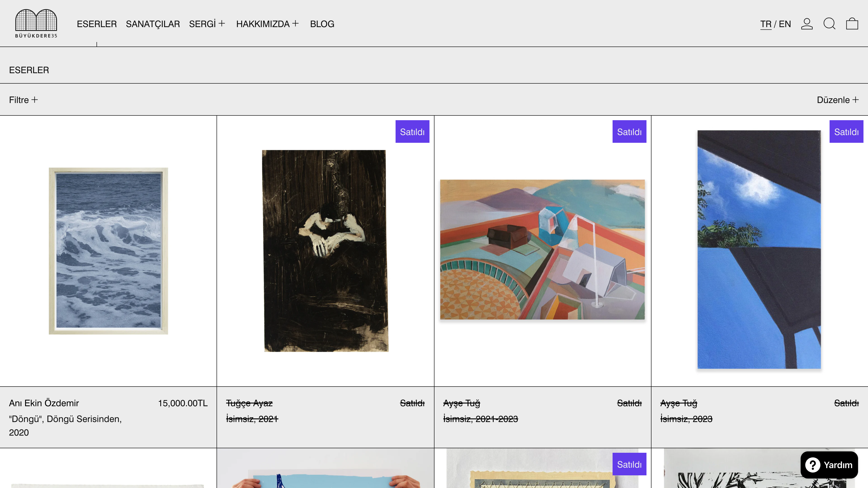Click the search magnifier icon
The height and width of the screenshot is (488, 868).
829,23
